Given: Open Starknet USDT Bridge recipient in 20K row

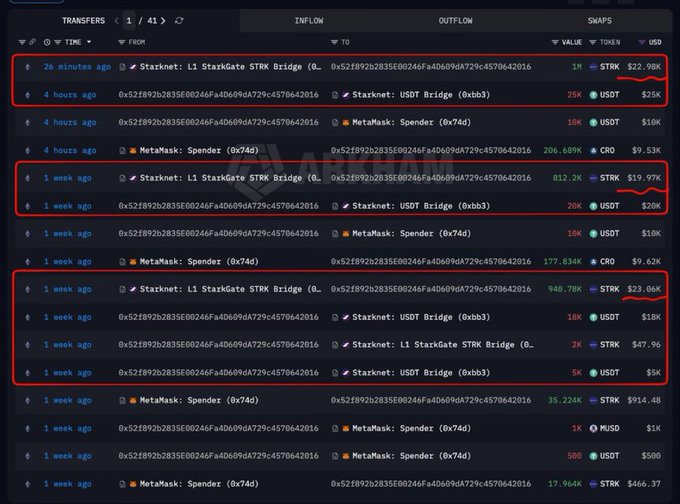Looking at the screenshot, I should tap(421, 206).
